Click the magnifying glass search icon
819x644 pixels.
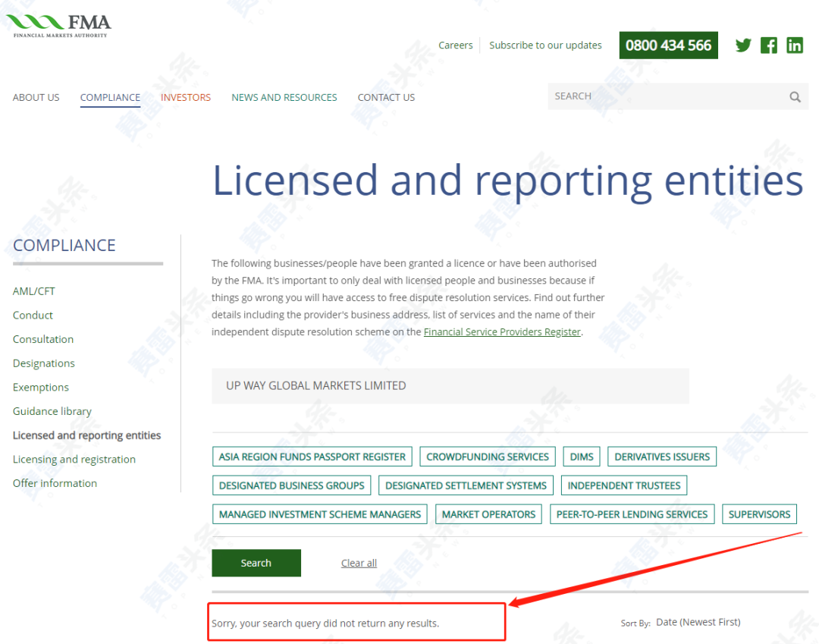point(795,96)
